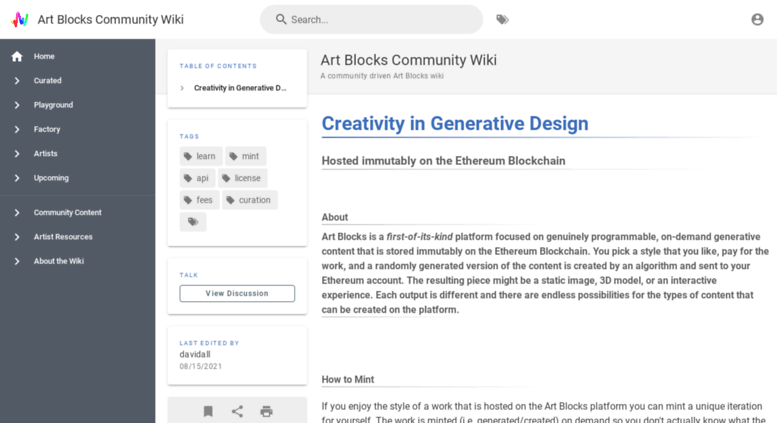Open the user account icon
777x423 pixels.
click(x=757, y=19)
